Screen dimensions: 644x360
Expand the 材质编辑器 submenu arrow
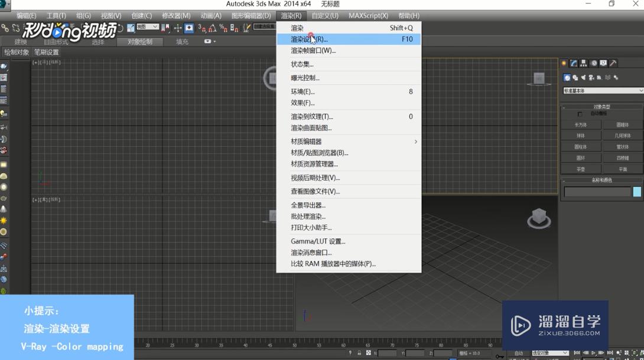coord(415,142)
